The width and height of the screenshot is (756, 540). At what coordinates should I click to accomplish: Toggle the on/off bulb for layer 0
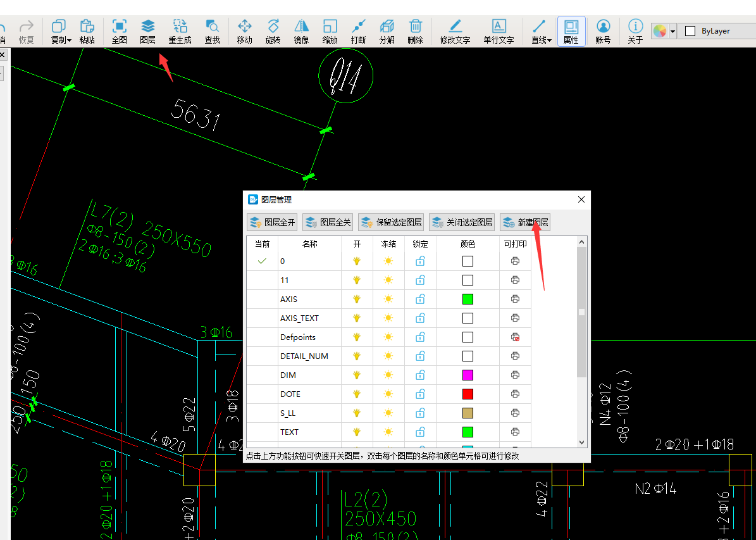tap(357, 261)
